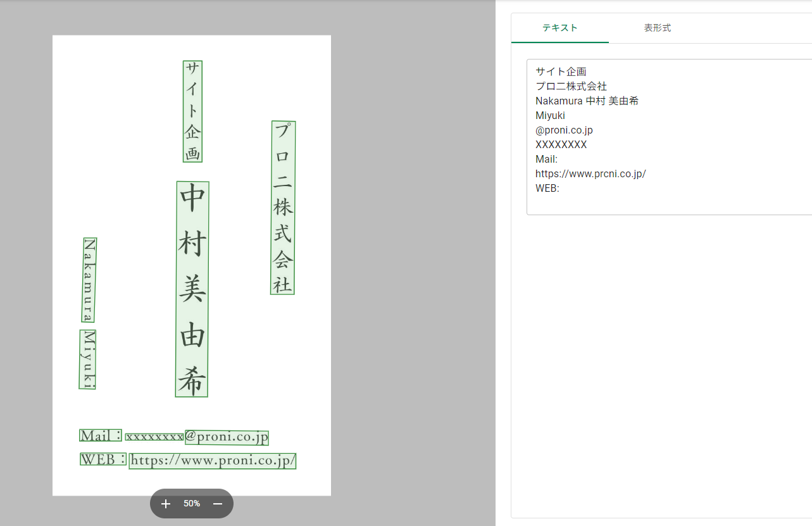Select the Nakamura detected text box
This screenshot has width=812, height=526.
(89, 280)
